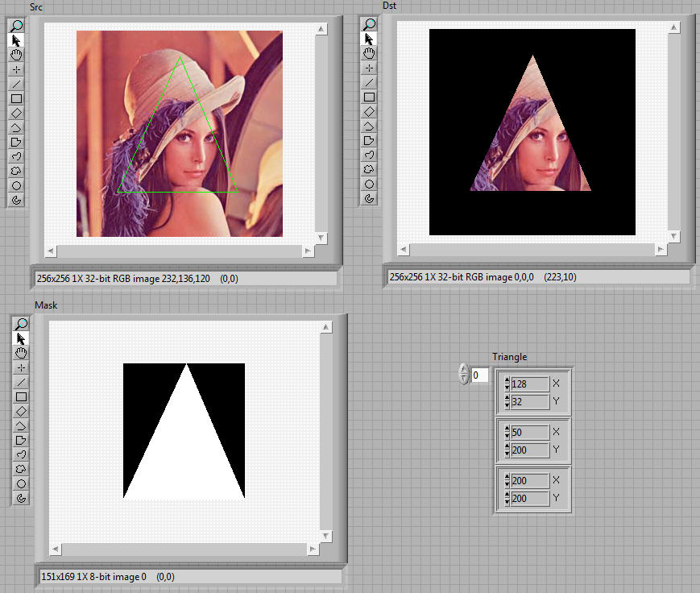This screenshot has height=593, width=700.
Task: Click the white triangle Mask image
Action: pyautogui.click(x=184, y=430)
